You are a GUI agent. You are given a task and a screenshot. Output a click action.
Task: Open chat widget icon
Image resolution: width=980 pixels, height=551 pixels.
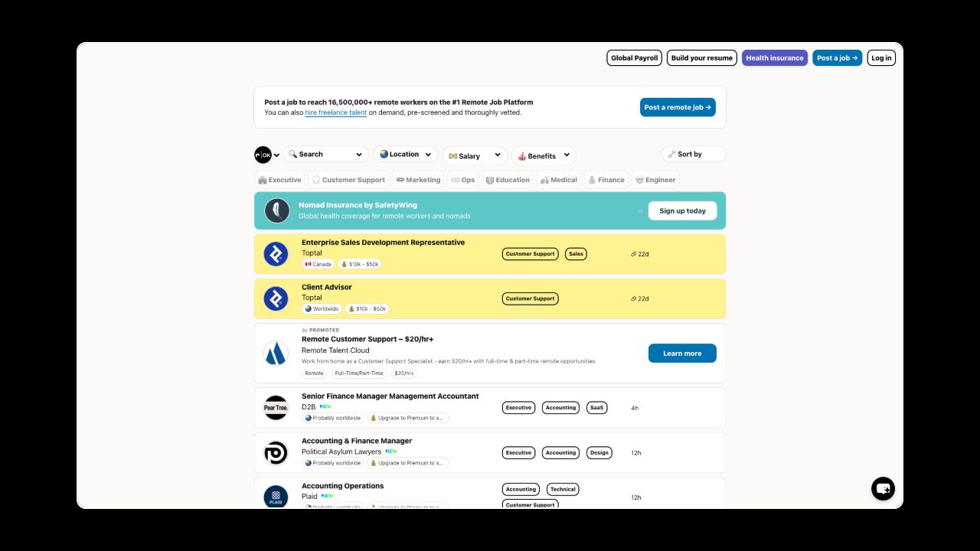pyautogui.click(x=883, y=488)
